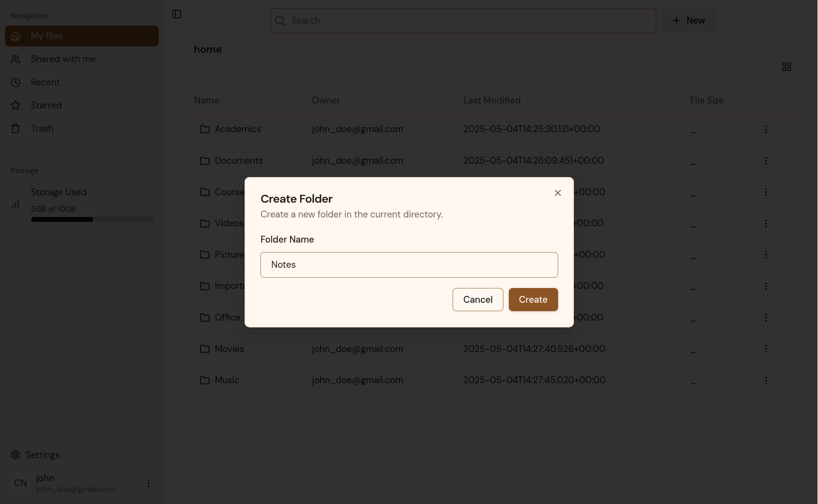The image size is (818, 504).
Task: Click the Owner column header
Action: point(325,101)
